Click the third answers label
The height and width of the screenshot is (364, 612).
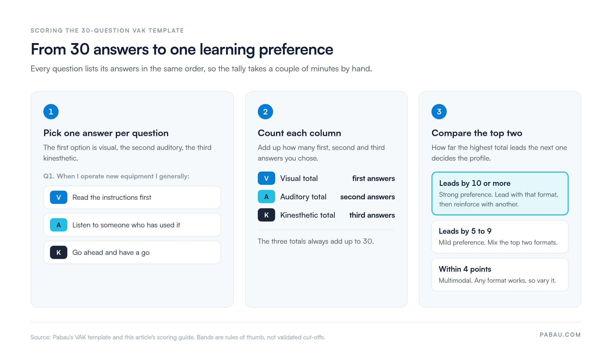coord(372,215)
